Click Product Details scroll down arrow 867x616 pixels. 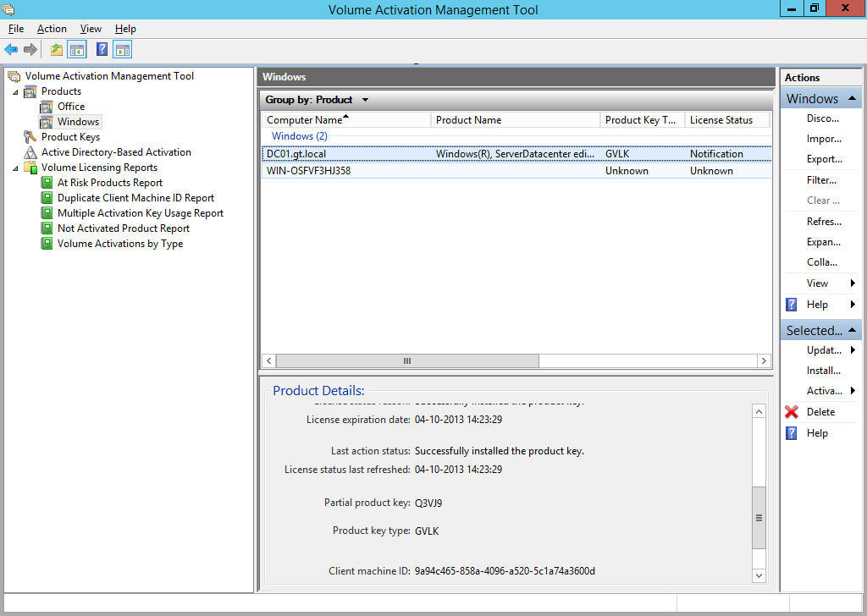point(759,575)
